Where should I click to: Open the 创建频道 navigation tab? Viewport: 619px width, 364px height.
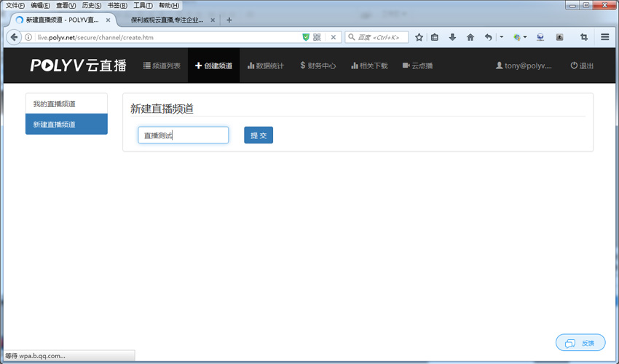(213, 66)
